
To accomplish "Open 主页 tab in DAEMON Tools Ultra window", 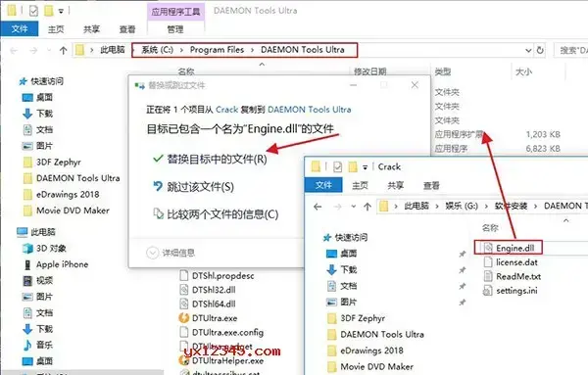I will click(x=56, y=29).
